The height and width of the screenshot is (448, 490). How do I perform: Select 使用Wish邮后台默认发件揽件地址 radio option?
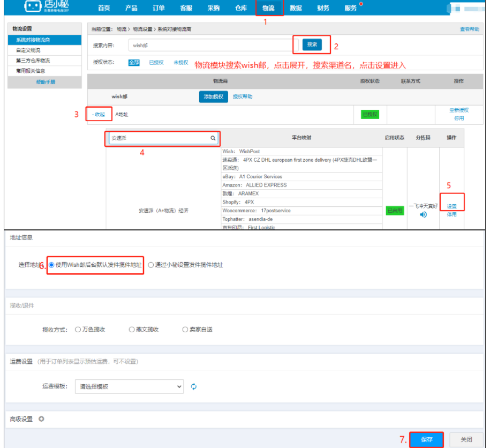51,265
